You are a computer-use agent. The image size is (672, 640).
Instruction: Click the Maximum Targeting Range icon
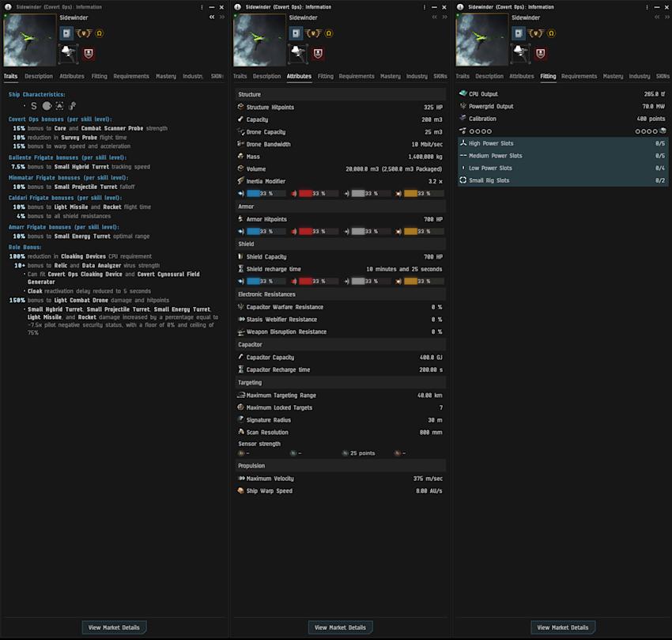[241, 395]
